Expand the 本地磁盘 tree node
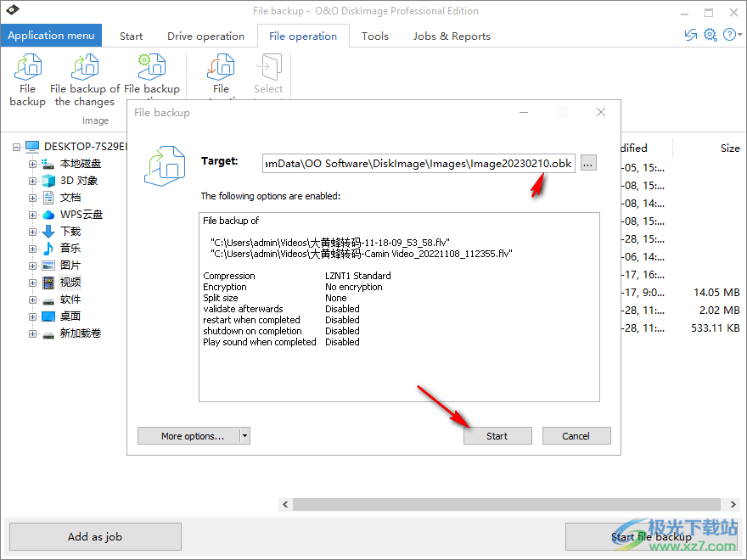The height and width of the screenshot is (560, 747). [x=31, y=163]
